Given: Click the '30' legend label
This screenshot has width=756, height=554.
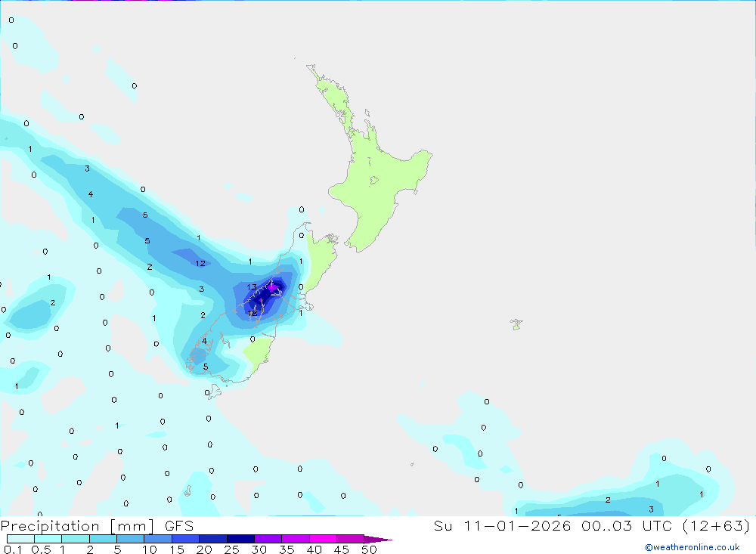Looking at the screenshot, I should pyautogui.click(x=259, y=549).
